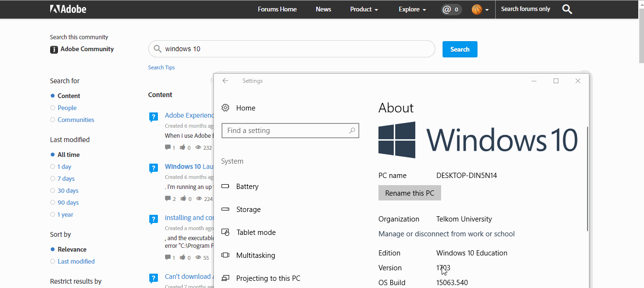
Task: Click question icon beside Adobe Experience result
Action: pos(153,117)
